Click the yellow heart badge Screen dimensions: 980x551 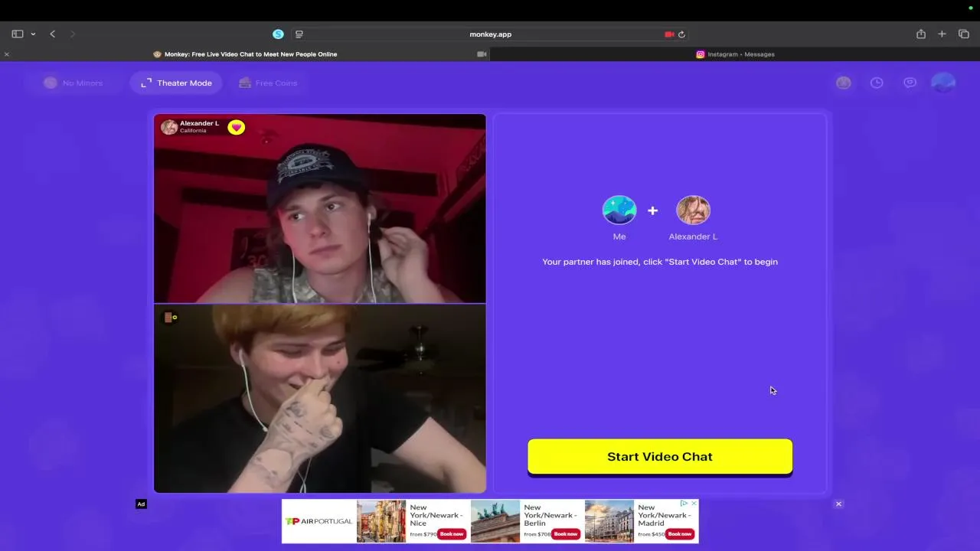pos(236,127)
